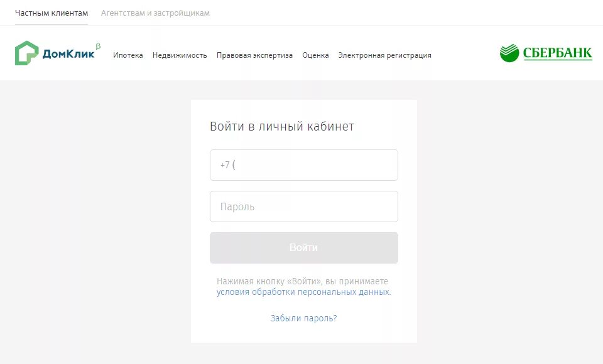Switch to Агентствам и застройщикам tab
603x364 pixels.
click(x=155, y=13)
